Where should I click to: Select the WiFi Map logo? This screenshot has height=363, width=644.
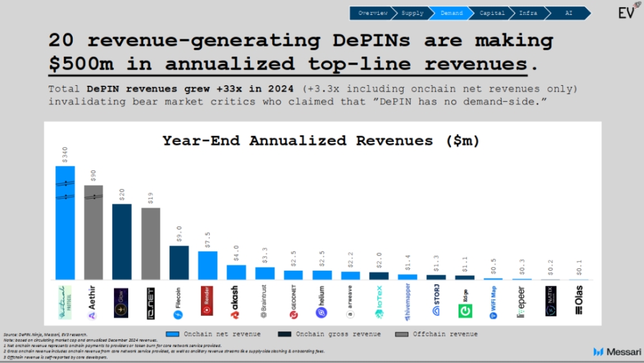click(493, 302)
